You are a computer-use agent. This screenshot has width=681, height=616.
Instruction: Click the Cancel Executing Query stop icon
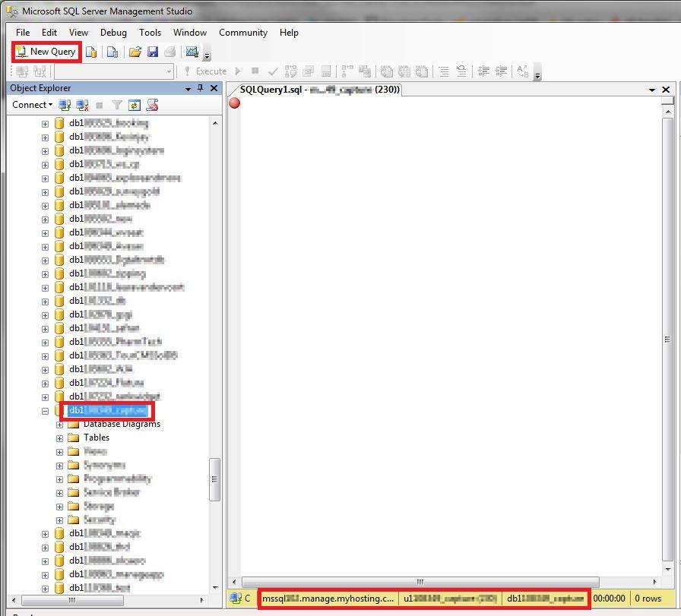[255, 71]
